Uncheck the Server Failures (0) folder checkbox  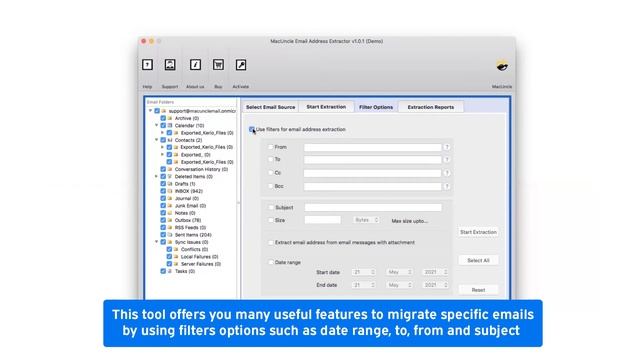[x=169, y=264]
